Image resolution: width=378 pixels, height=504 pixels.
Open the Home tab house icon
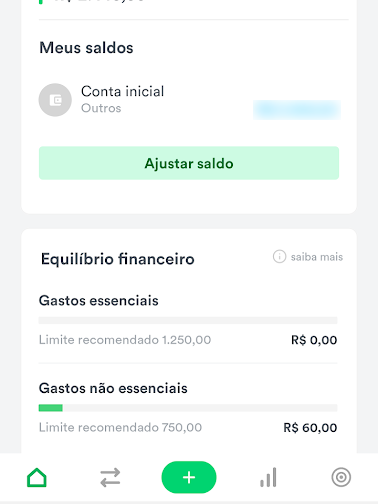(x=37, y=477)
